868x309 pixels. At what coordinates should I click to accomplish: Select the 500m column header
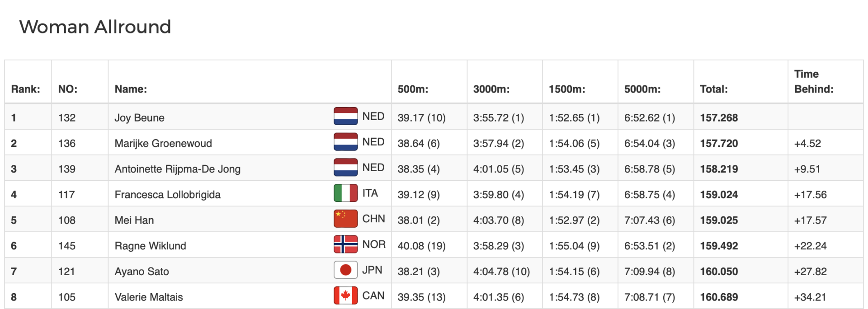pos(413,89)
